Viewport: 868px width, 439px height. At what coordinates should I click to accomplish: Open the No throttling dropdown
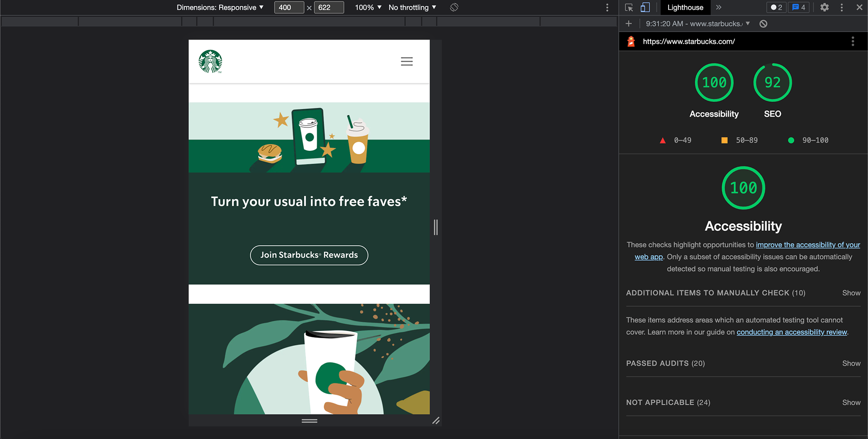pos(412,7)
